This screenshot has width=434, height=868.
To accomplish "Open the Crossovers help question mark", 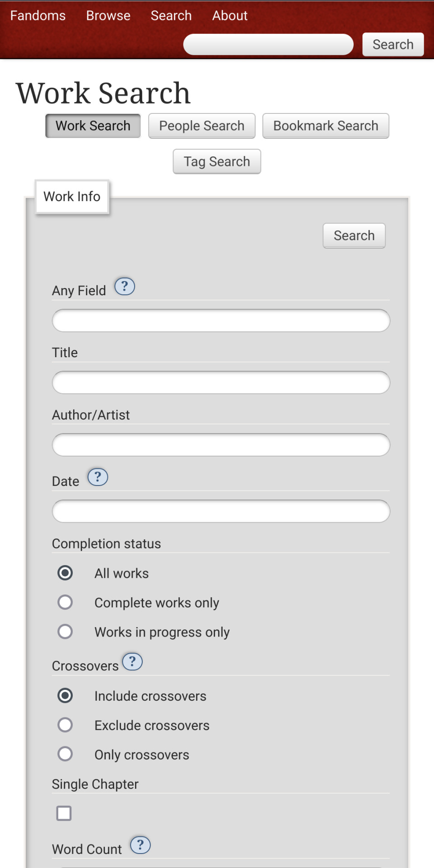I will click(132, 662).
